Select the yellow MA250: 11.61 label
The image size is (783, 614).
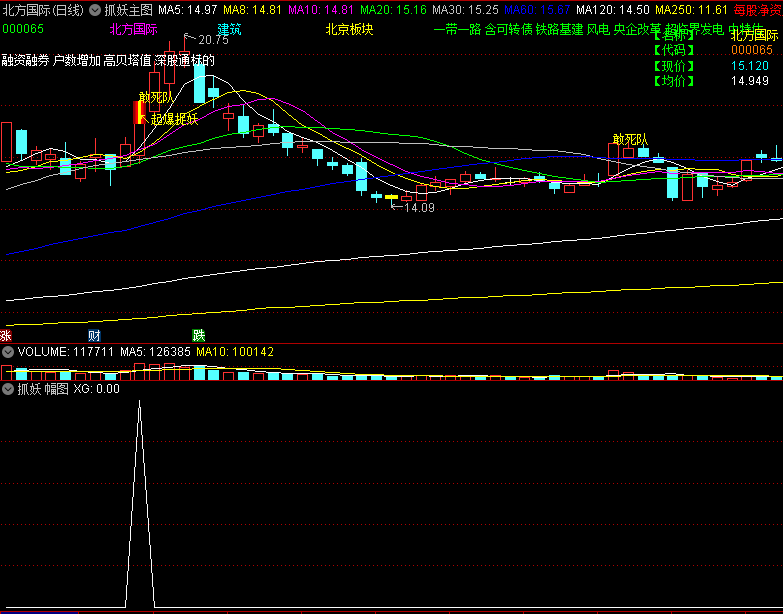point(692,9)
